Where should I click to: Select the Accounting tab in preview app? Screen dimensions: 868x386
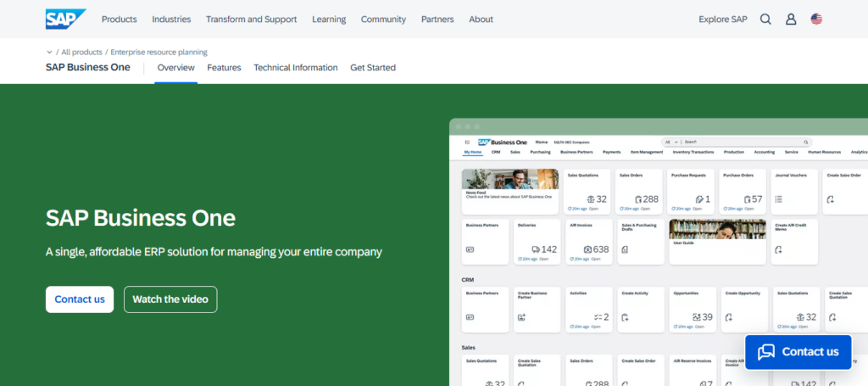(765, 152)
